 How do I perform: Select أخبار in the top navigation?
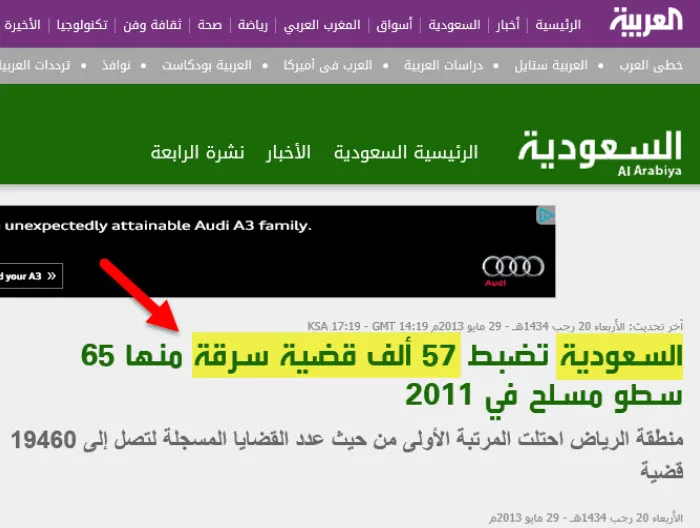[510, 24]
